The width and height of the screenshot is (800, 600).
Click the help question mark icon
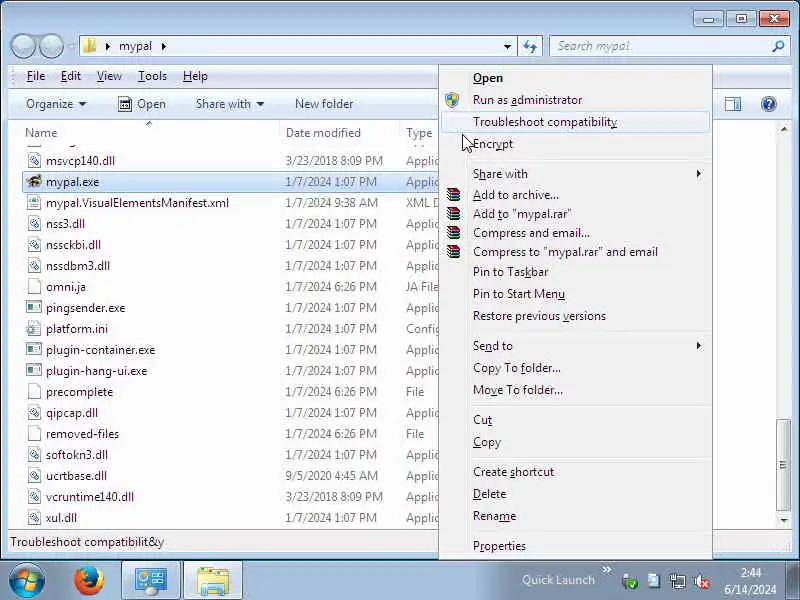pos(768,104)
